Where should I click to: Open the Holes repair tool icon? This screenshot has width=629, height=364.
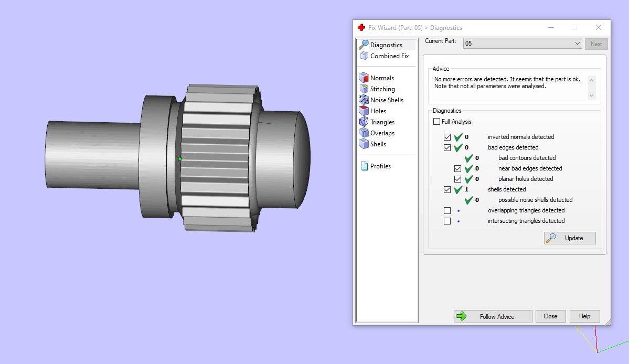364,111
